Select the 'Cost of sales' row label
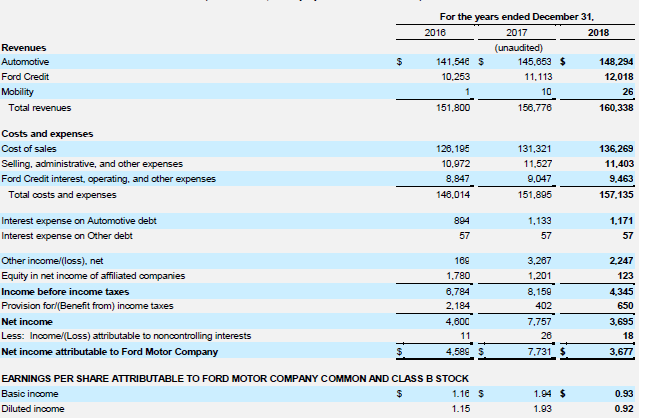657x418 pixels. [x=29, y=149]
